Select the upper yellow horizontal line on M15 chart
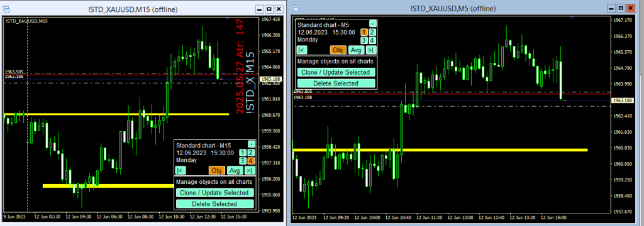 coord(116,114)
